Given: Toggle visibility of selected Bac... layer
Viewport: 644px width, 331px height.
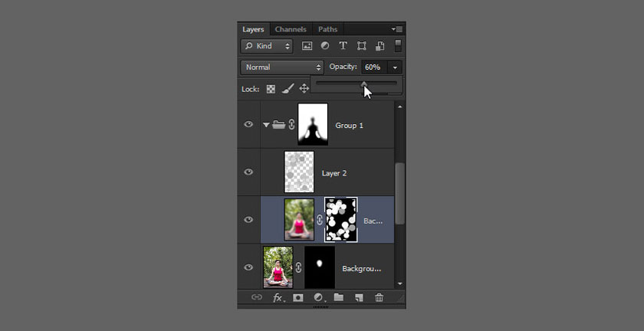Looking at the screenshot, I should click(248, 219).
